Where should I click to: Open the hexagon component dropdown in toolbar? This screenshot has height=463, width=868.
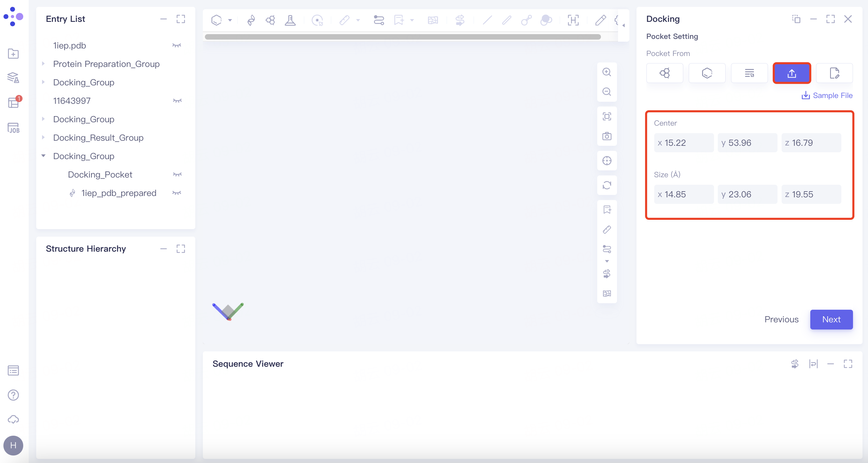tap(230, 20)
